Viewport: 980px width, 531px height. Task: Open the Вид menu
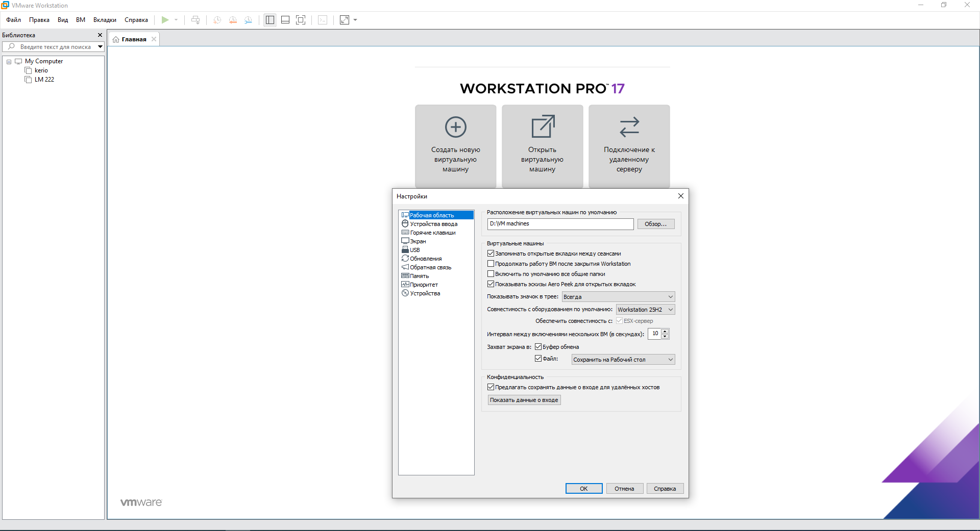63,20
